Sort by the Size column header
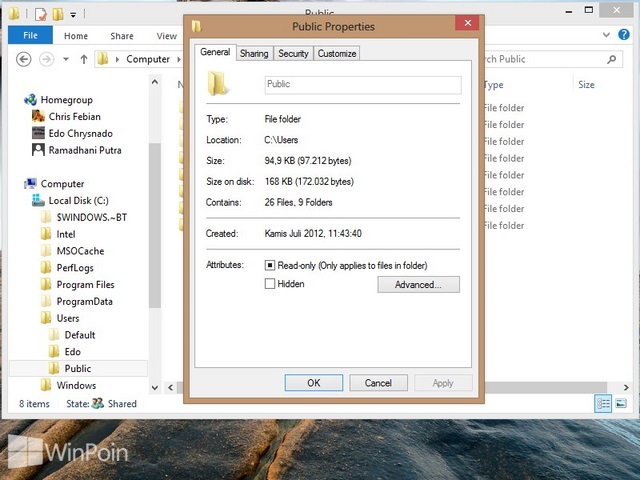This screenshot has height=480, width=640. click(x=586, y=84)
